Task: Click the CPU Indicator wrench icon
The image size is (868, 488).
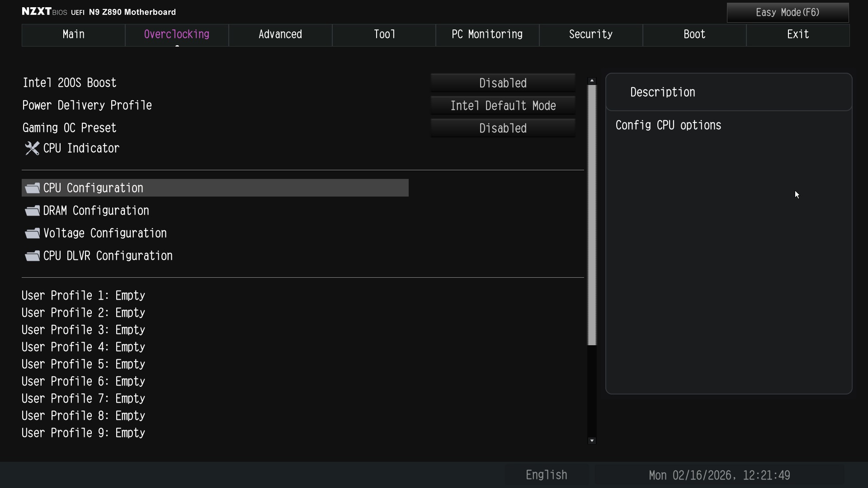Action: (x=32, y=148)
